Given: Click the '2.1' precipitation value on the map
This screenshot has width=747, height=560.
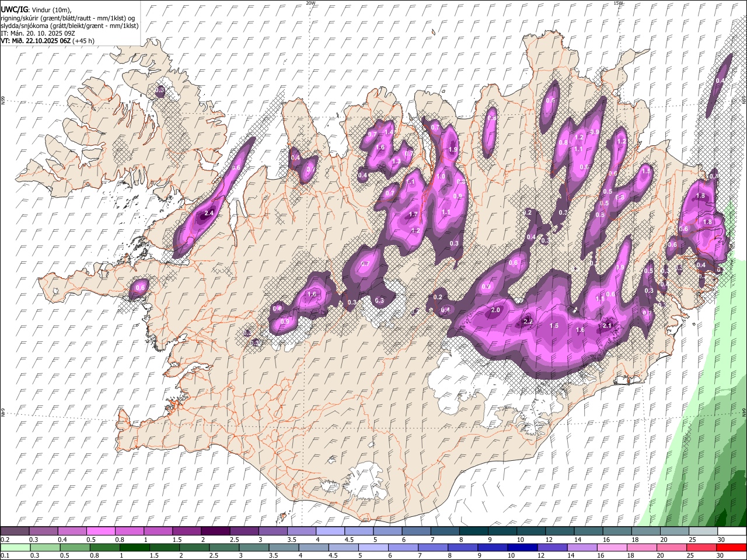Looking at the screenshot, I should coord(607,325).
